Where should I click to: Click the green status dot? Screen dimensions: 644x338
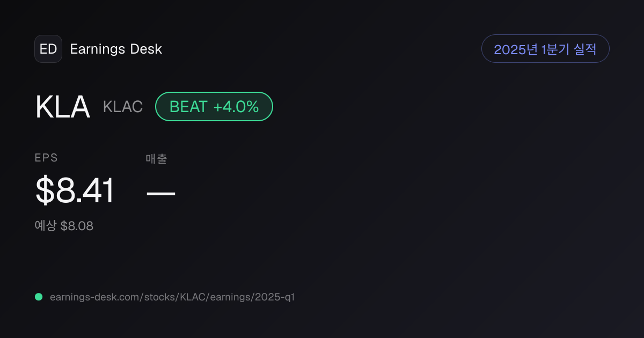pos(39,297)
